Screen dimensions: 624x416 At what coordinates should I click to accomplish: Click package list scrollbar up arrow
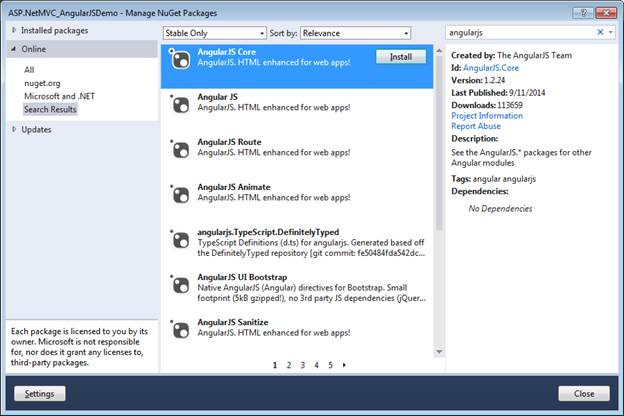pyautogui.click(x=439, y=51)
